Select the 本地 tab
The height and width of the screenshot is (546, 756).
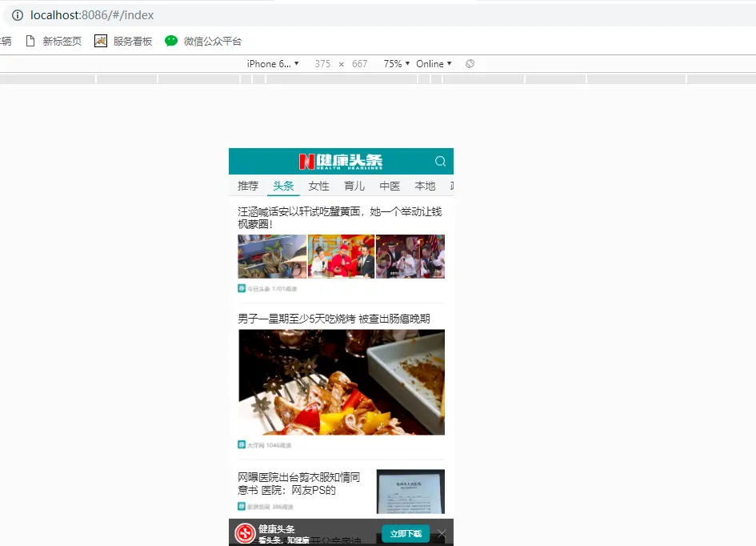(425, 187)
